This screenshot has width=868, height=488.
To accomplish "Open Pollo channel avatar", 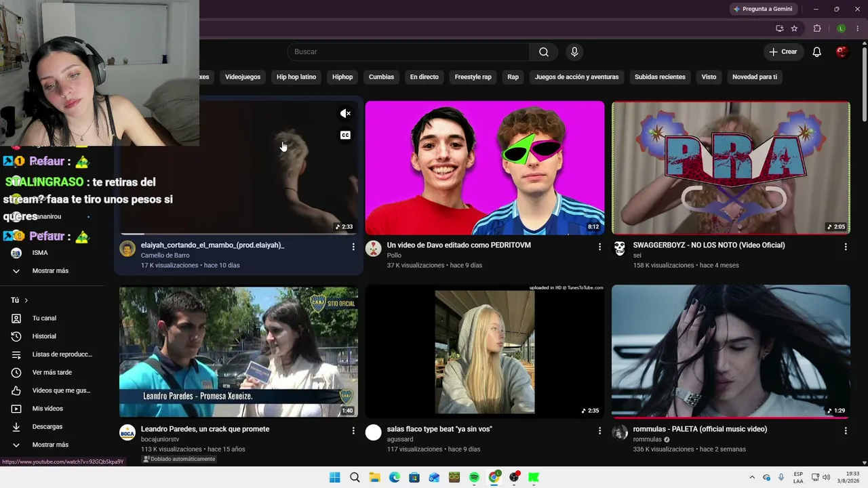I will click(x=374, y=249).
